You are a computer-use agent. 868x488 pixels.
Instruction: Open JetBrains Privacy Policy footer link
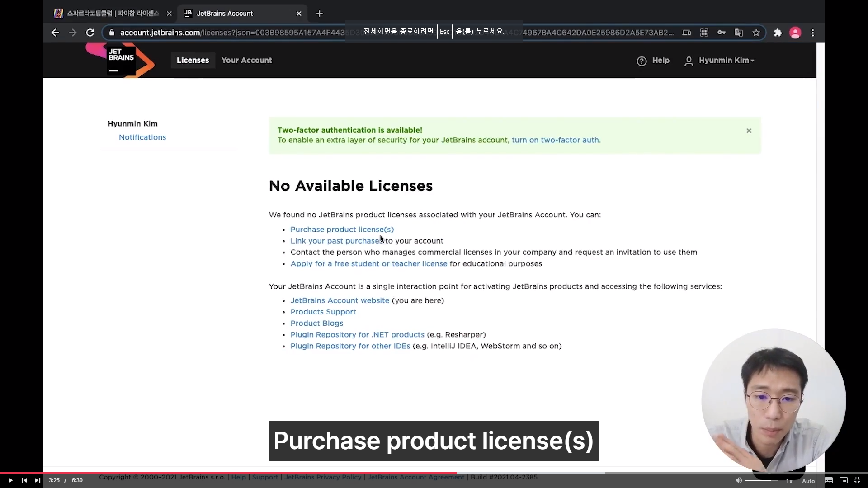pyautogui.click(x=323, y=477)
